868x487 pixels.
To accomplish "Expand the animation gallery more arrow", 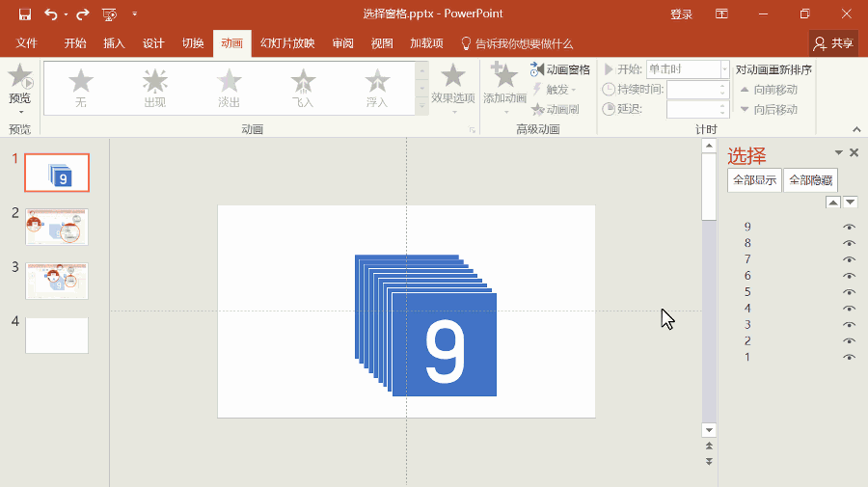I will (x=421, y=106).
